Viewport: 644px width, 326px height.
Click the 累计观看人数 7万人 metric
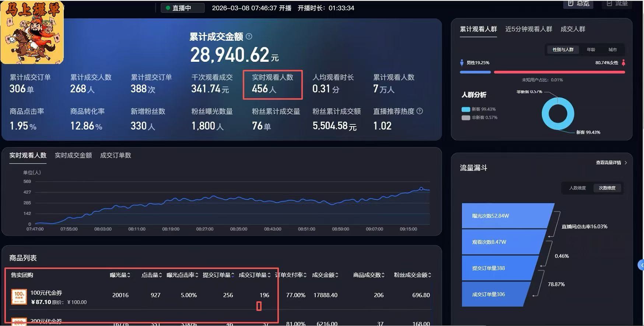click(393, 84)
